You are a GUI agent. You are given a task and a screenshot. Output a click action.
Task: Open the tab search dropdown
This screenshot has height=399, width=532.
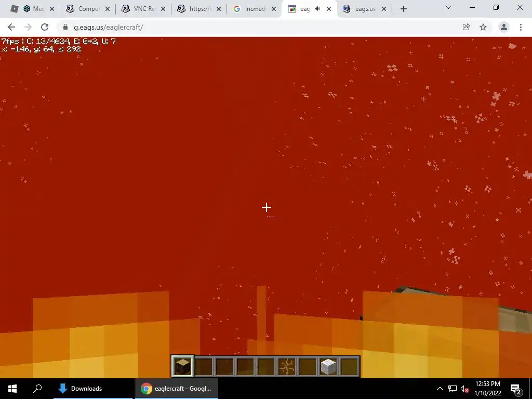tap(448, 7)
